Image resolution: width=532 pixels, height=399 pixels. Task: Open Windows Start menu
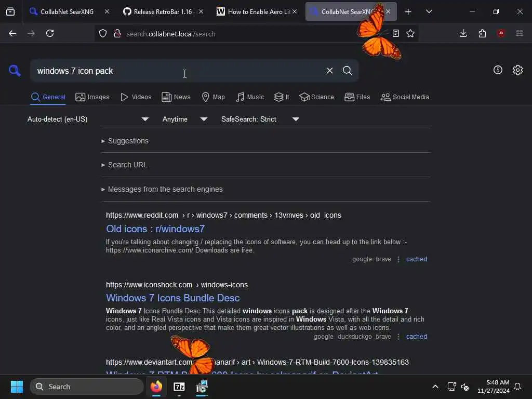click(x=17, y=387)
